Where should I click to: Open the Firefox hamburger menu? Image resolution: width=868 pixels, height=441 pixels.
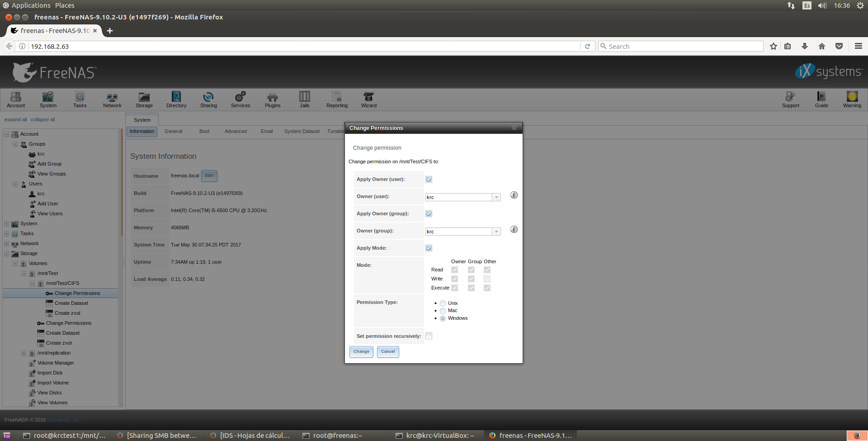(x=859, y=46)
